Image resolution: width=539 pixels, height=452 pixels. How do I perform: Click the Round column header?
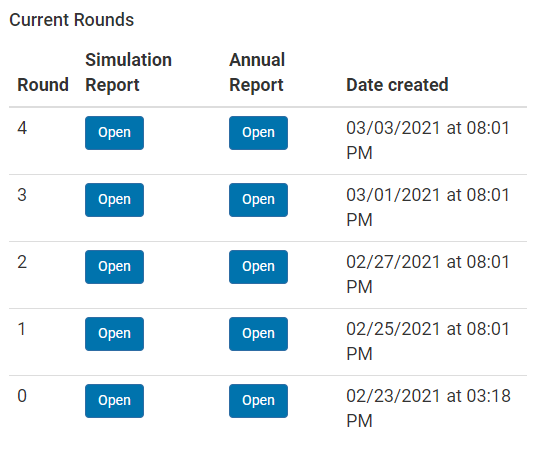click(43, 85)
